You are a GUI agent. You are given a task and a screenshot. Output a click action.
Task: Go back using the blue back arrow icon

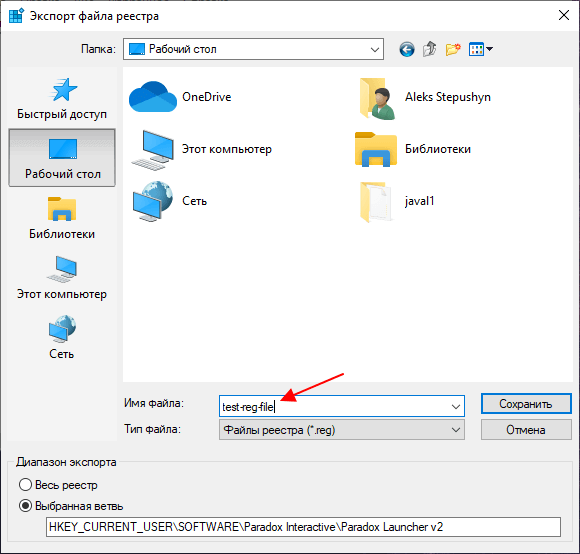tap(407, 49)
